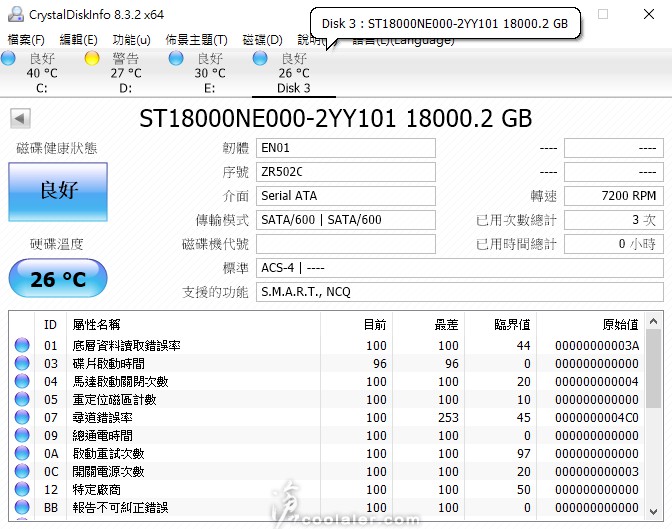This screenshot has height=529, width=672.
Task: Click the status orb for attribute BB
Action: 22,507
